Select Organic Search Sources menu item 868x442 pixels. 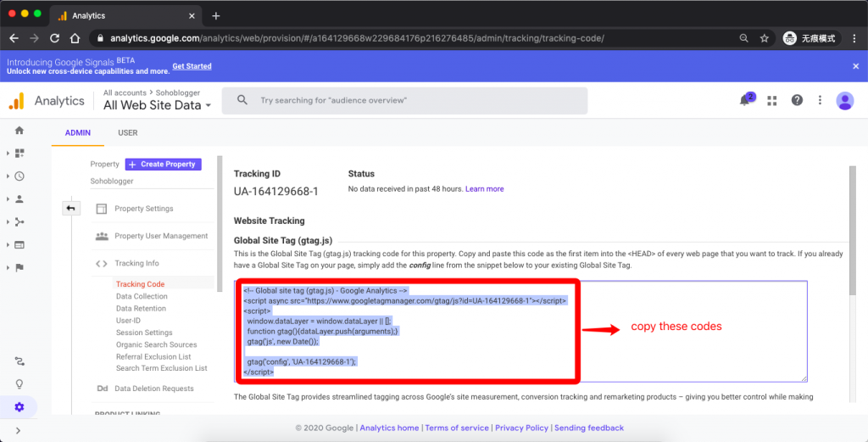157,344
